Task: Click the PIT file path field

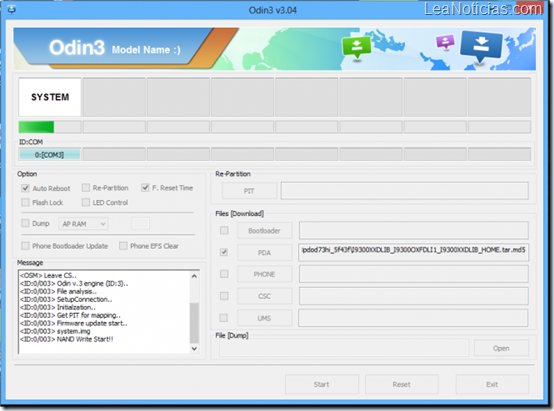Action: [x=405, y=191]
